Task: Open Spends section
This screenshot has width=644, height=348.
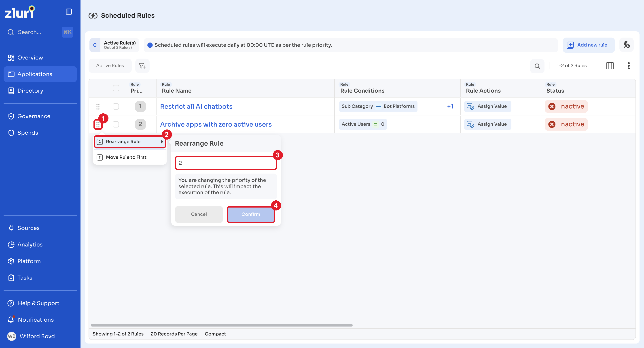Action: pyautogui.click(x=40, y=133)
